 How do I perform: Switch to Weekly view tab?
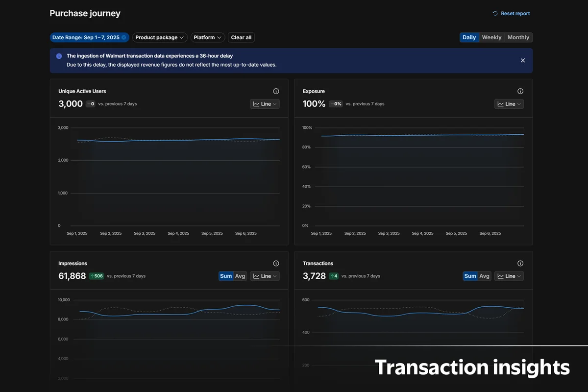pyautogui.click(x=491, y=38)
